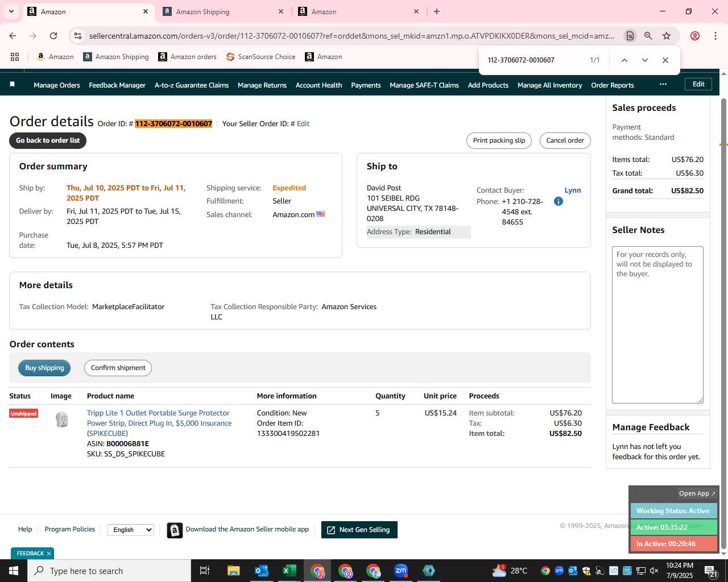Contact buyer Lynn link
Image resolution: width=728 pixels, height=582 pixels.
573,190
